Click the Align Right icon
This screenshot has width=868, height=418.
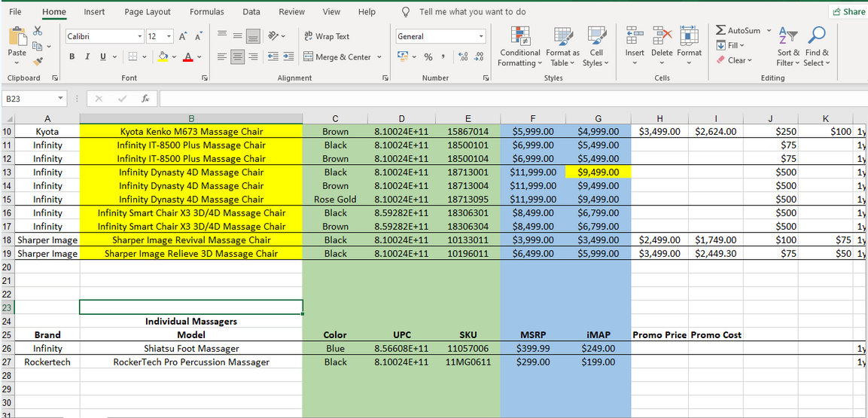coord(254,56)
